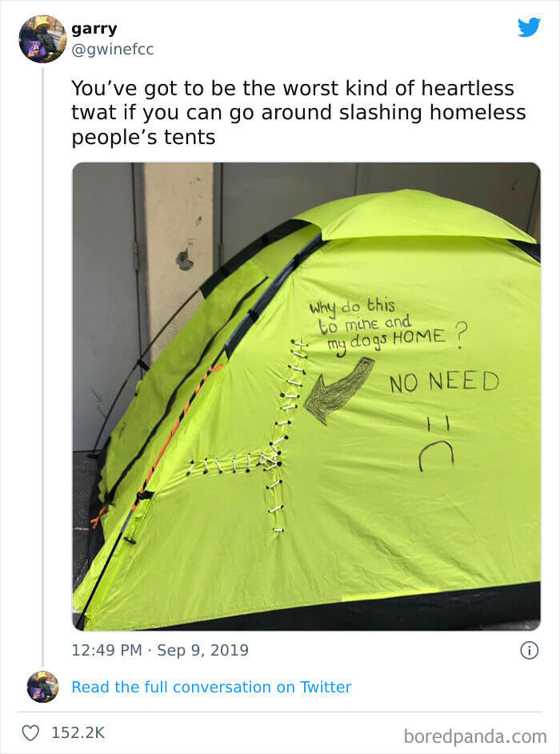This screenshot has width=560, height=754.
Task: Click the NO NEED writing on tent
Action: click(444, 382)
